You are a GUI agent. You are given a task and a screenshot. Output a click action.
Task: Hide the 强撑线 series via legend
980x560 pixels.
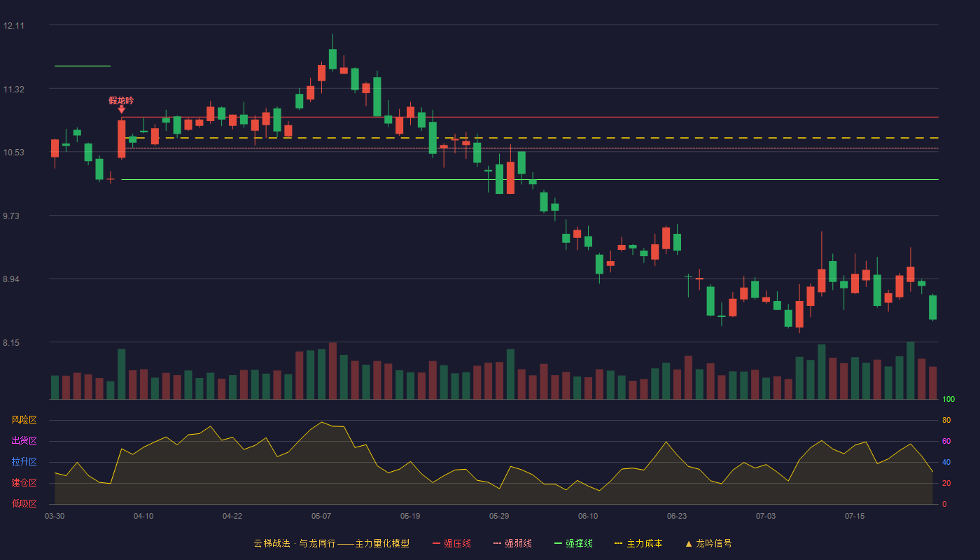point(573,543)
